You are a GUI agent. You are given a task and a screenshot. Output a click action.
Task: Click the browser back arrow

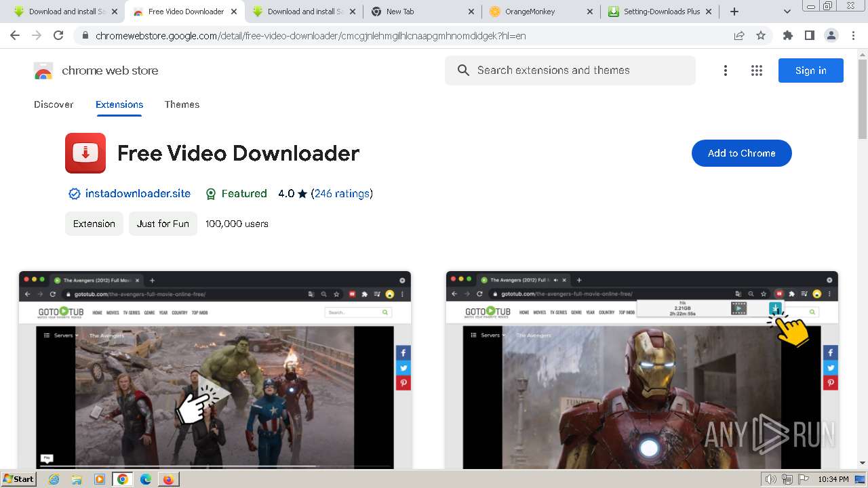(15, 35)
